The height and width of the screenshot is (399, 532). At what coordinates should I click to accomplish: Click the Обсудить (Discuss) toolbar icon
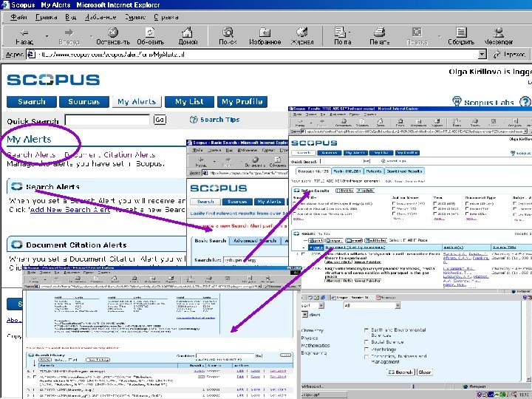(461, 33)
